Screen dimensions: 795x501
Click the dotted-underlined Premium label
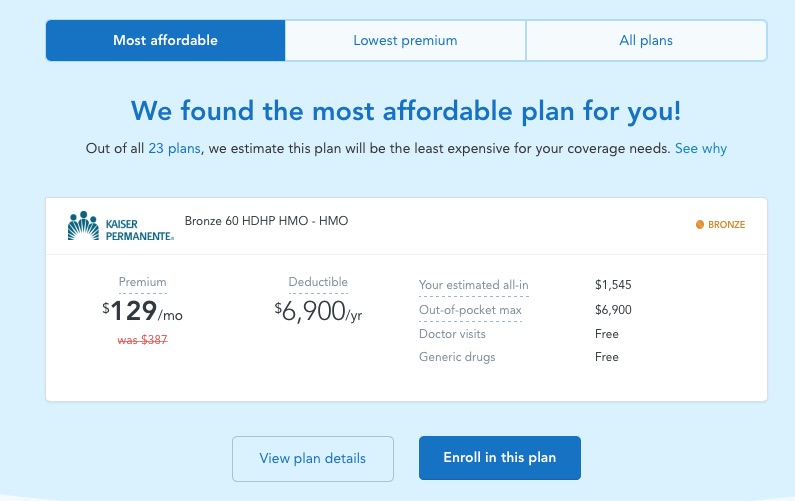pyautogui.click(x=142, y=282)
